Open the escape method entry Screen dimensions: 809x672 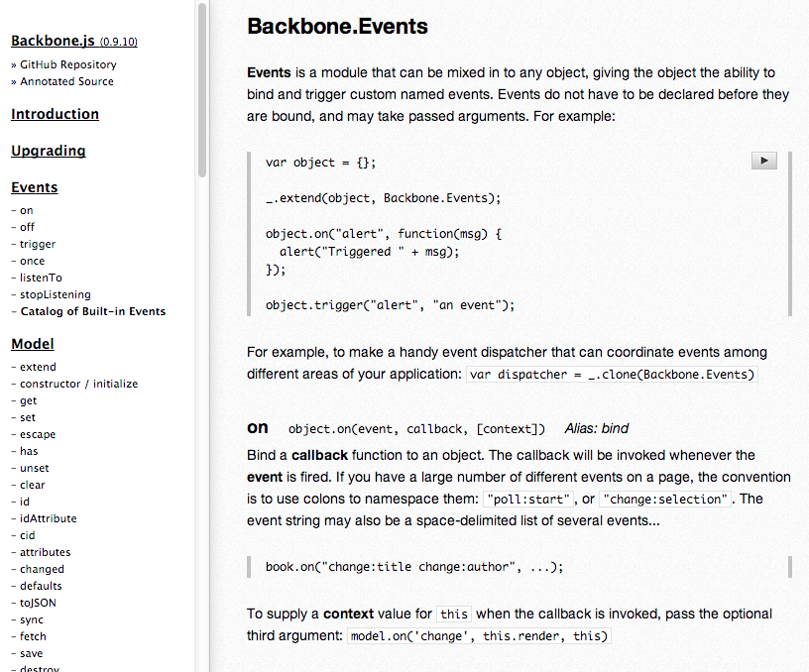[x=38, y=434]
